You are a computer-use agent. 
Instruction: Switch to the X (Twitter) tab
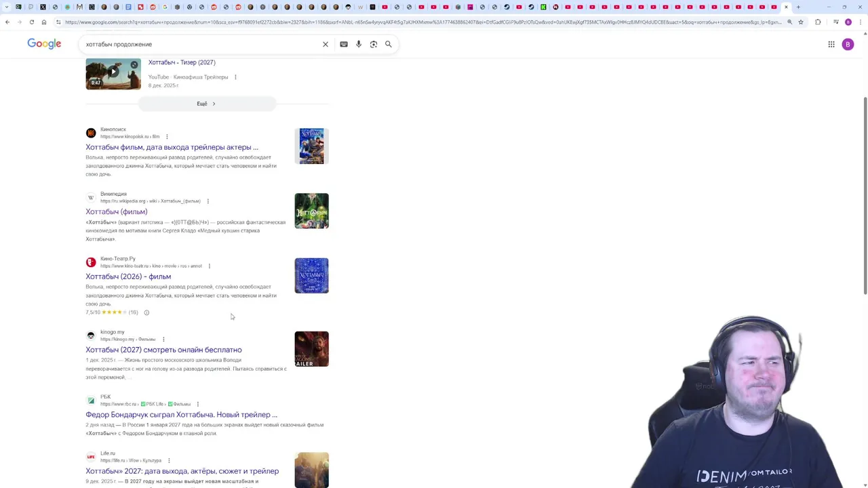coord(43,7)
